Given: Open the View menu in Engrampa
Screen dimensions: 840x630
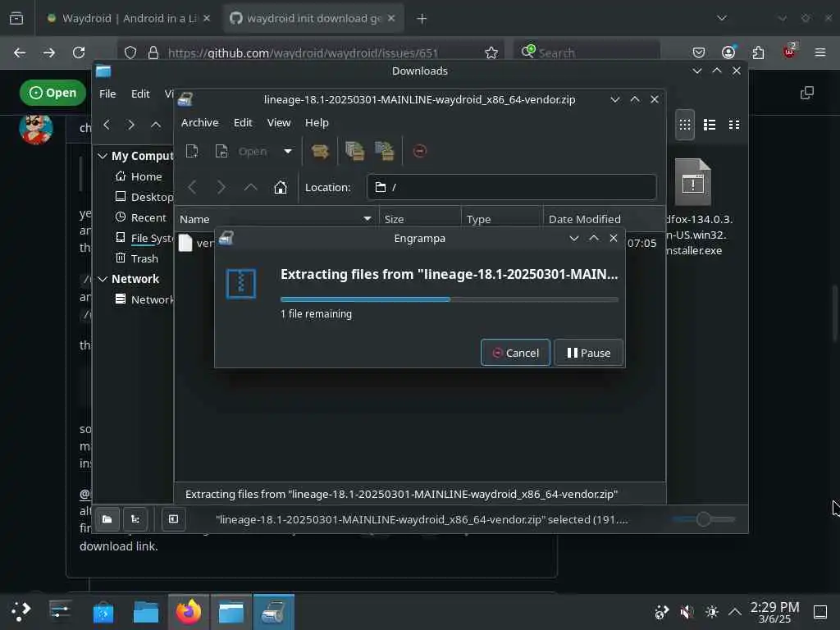Looking at the screenshot, I should coord(279,123).
